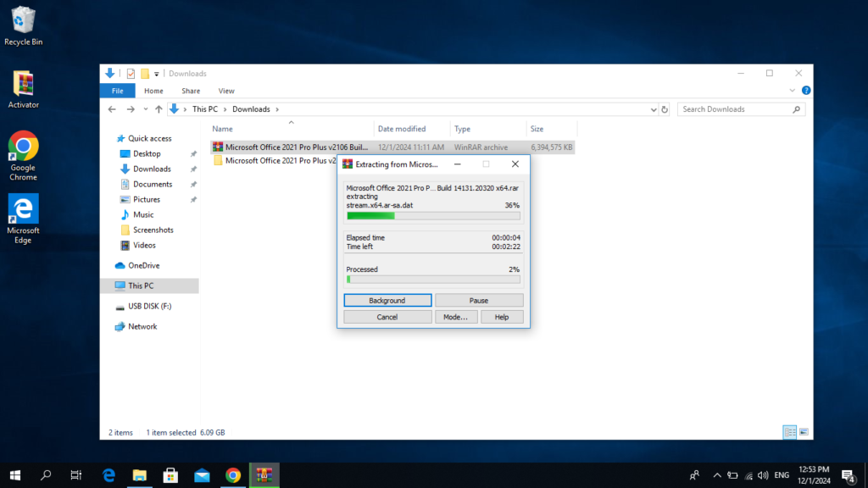Open the Mode... extraction settings

pyautogui.click(x=455, y=317)
